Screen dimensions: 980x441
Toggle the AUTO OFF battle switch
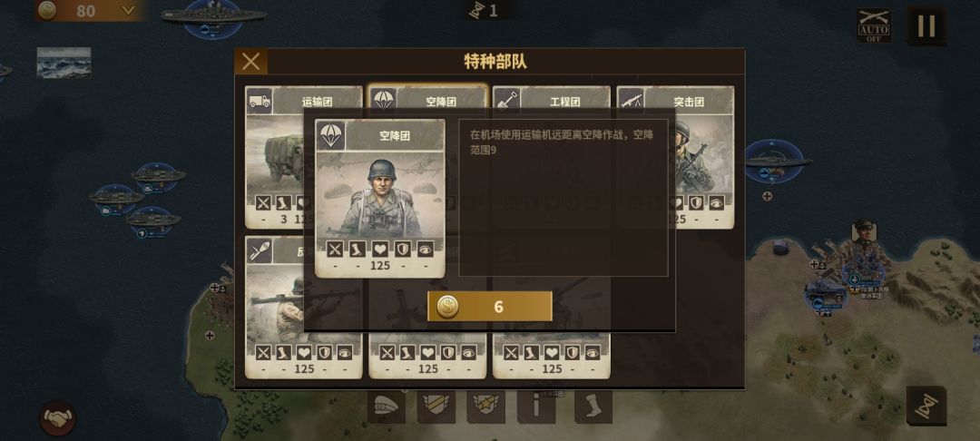874,25
